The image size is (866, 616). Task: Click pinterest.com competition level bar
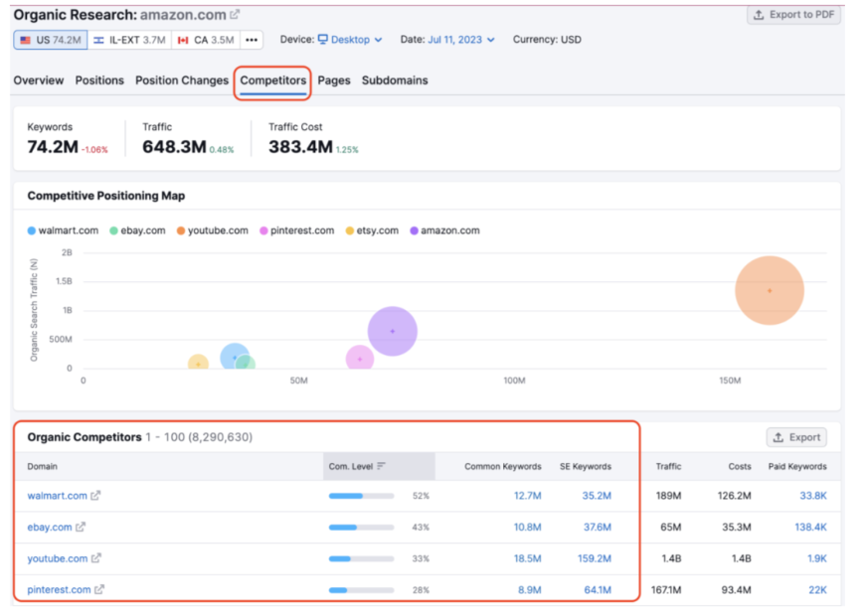click(x=361, y=589)
